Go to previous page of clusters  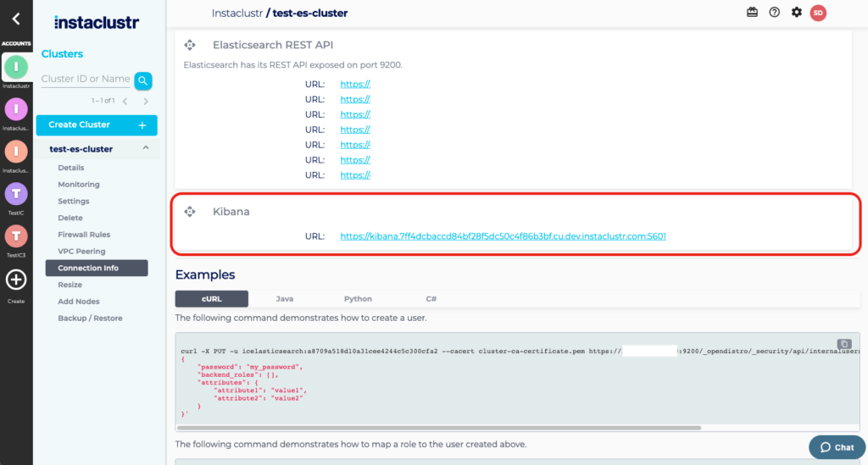tap(125, 102)
